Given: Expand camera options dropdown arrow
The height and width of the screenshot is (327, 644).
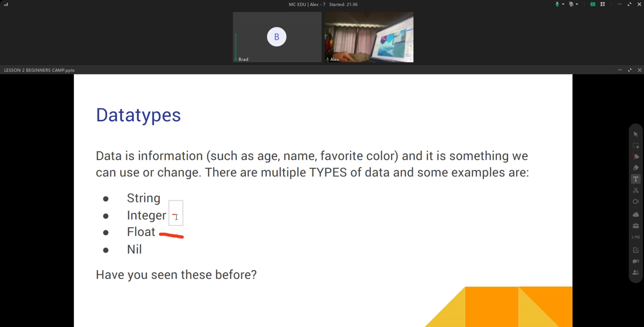Looking at the screenshot, I should coord(577,4).
